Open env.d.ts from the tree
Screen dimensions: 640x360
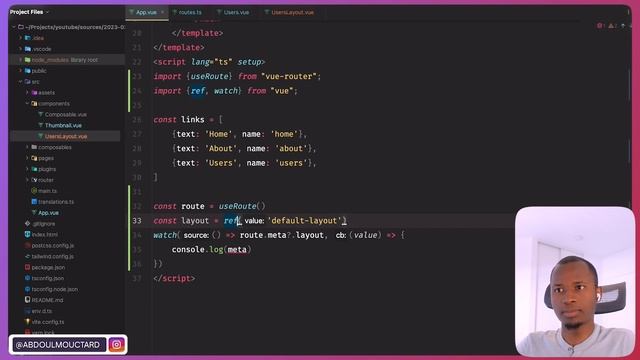click(x=42, y=311)
